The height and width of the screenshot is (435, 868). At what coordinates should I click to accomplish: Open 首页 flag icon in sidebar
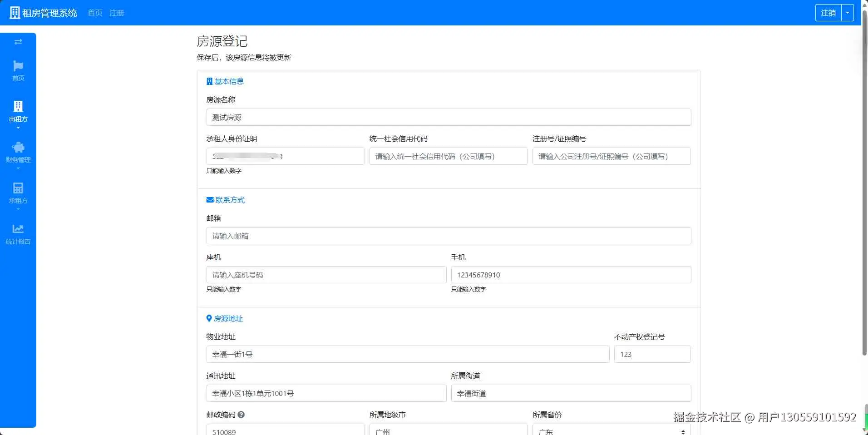(18, 66)
